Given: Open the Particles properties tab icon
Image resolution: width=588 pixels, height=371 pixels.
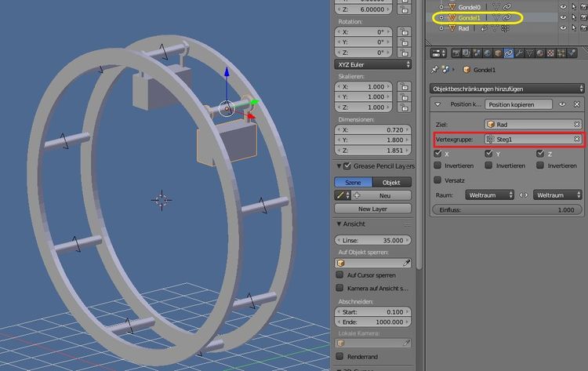Looking at the screenshot, I should coord(561,53).
